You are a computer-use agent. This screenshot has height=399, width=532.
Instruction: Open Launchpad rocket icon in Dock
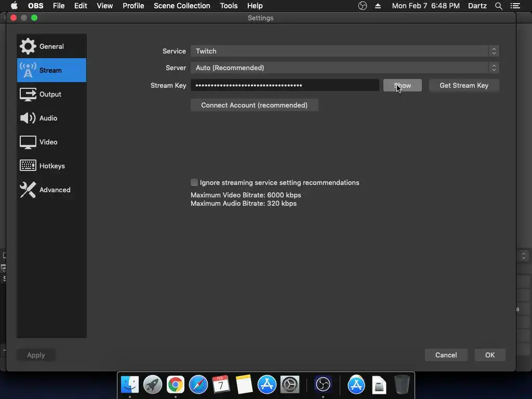(x=153, y=385)
